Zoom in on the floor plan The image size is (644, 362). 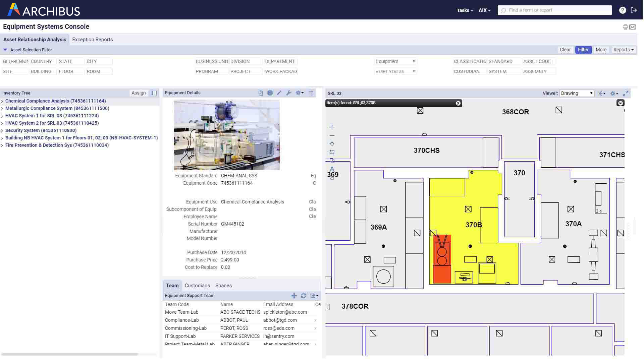pos(332,127)
